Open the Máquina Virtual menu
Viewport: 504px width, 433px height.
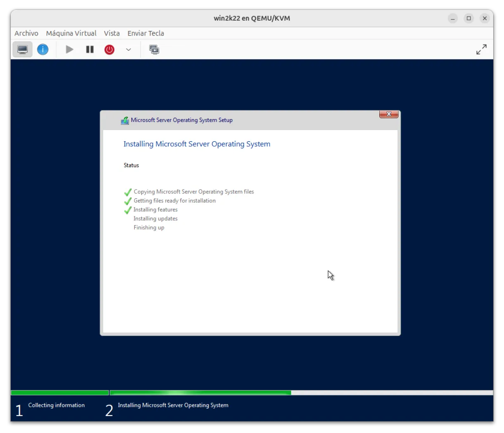(71, 33)
